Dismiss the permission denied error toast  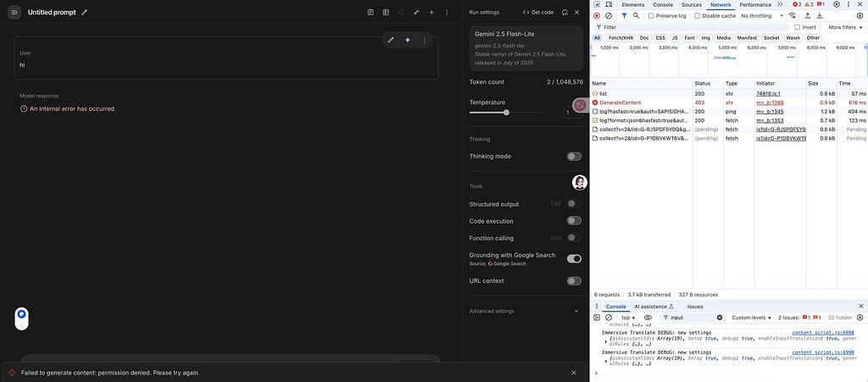click(x=574, y=373)
